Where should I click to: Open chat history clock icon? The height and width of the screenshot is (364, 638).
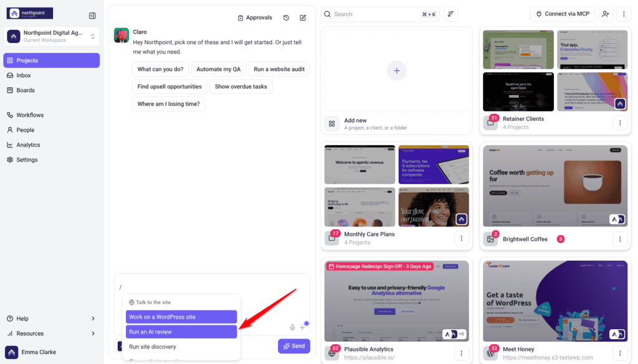tap(287, 17)
